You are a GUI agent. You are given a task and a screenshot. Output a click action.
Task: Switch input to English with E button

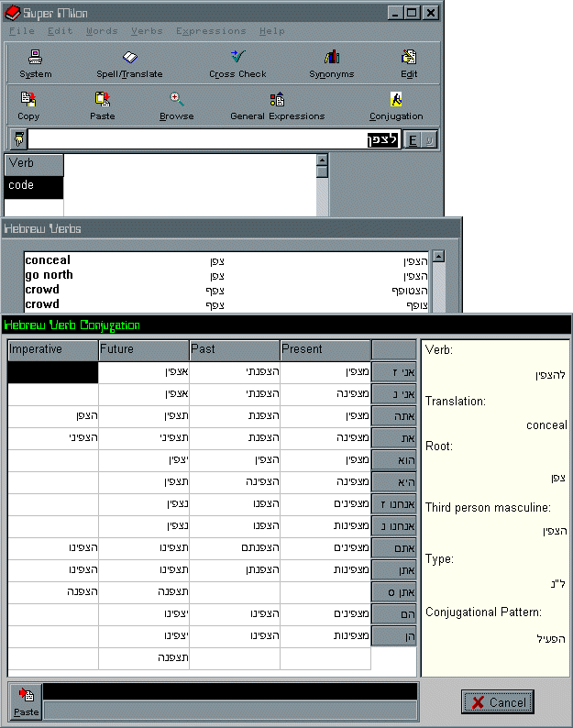[413, 139]
